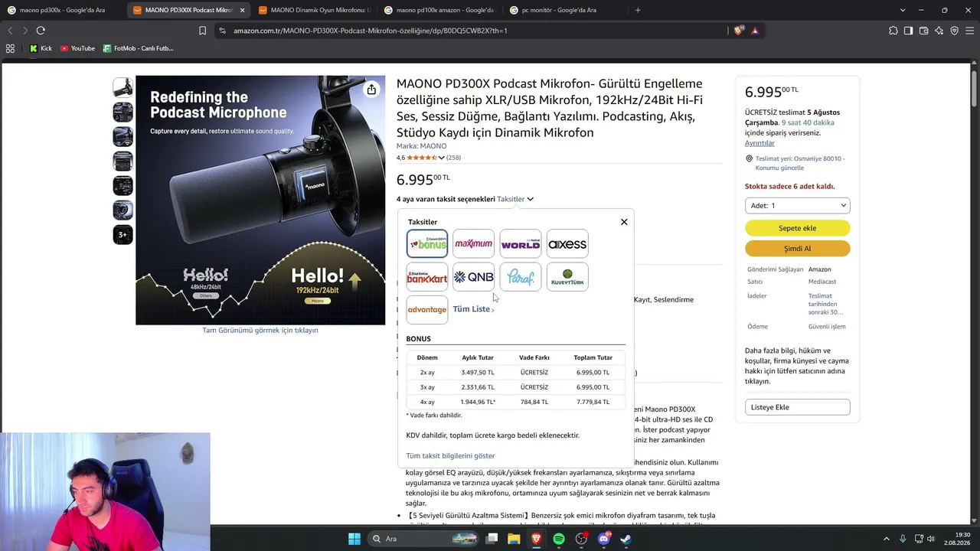This screenshot has width=980, height=551.
Task: Click 'Tam Görünümü görmek için tıklayın' text
Action: point(260,330)
